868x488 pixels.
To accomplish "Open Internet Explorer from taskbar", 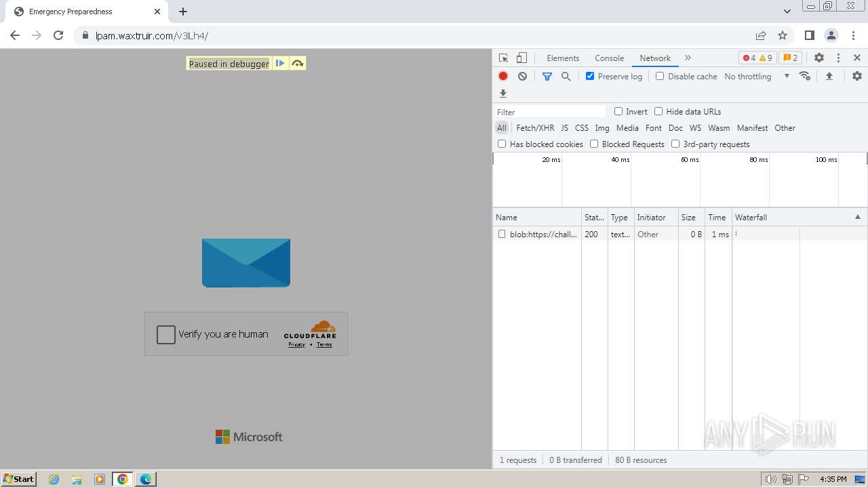I will pos(54,479).
